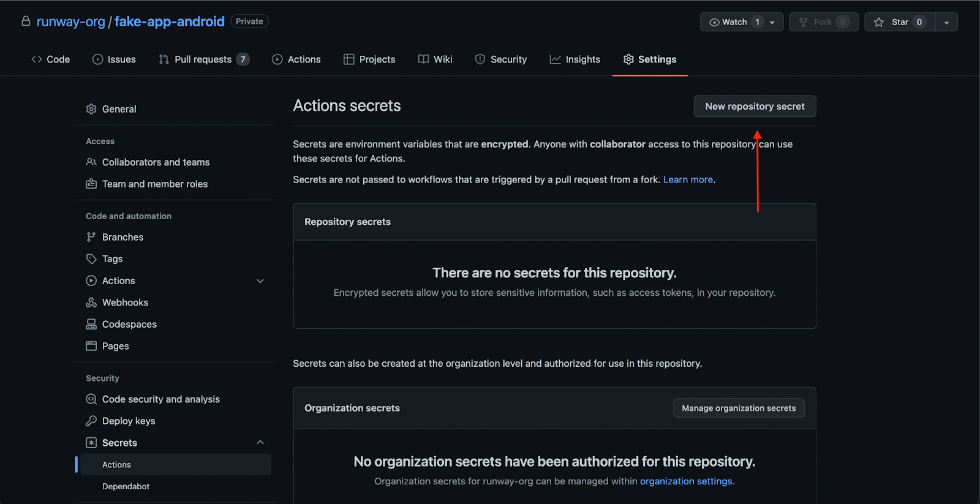This screenshot has height=504, width=980.
Task: Open the Watch notifications dropdown
Action: (772, 22)
